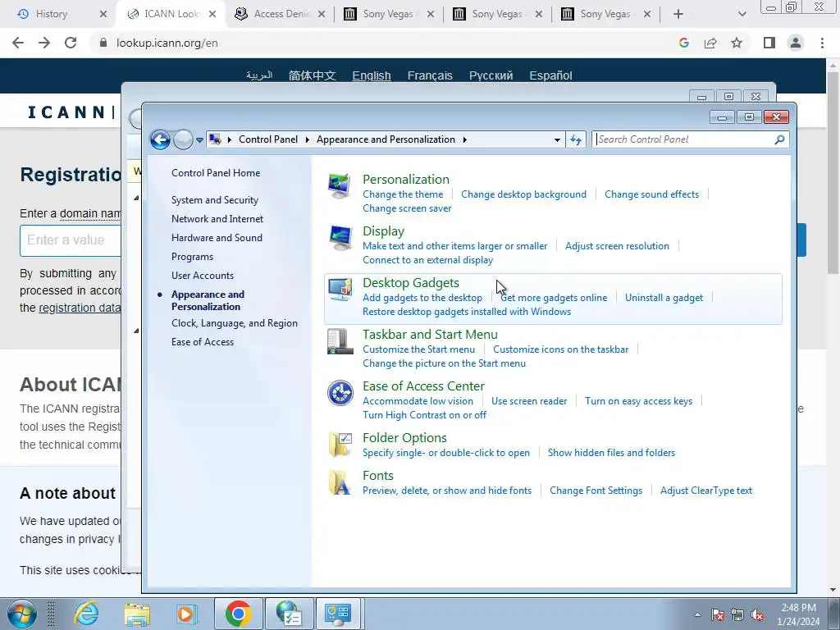Image resolution: width=840 pixels, height=630 pixels.
Task: Click Uninstall a gadget link
Action: click(664, 297)
